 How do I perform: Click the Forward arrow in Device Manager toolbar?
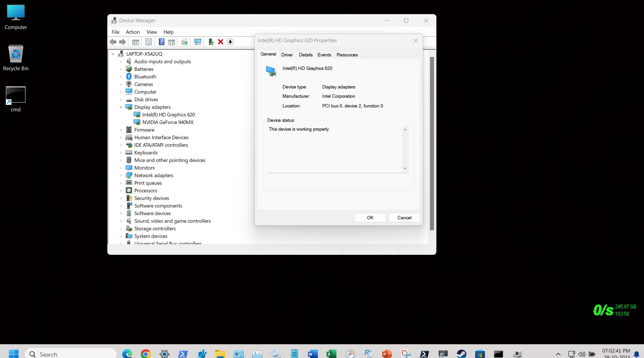click(123, 42)
